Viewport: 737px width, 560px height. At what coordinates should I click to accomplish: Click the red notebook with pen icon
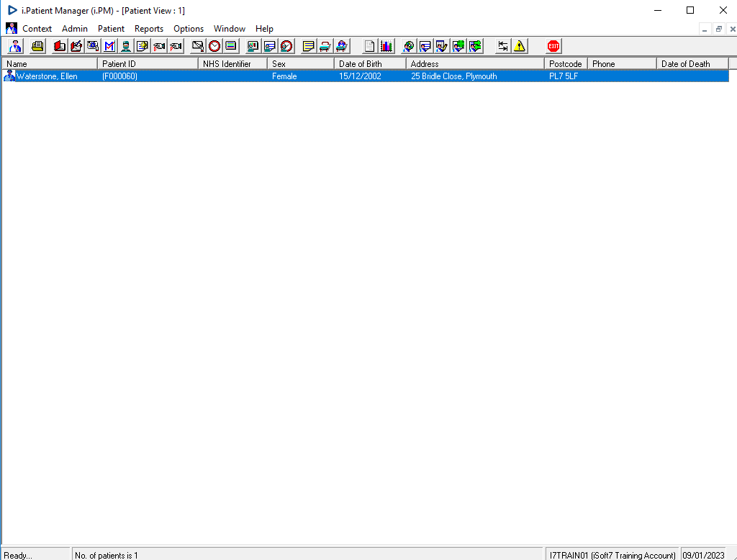tap(76, 46)
